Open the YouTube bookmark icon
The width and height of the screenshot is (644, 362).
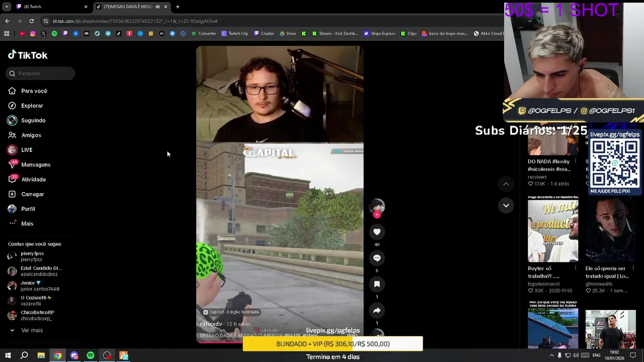(x=22, y=34)
